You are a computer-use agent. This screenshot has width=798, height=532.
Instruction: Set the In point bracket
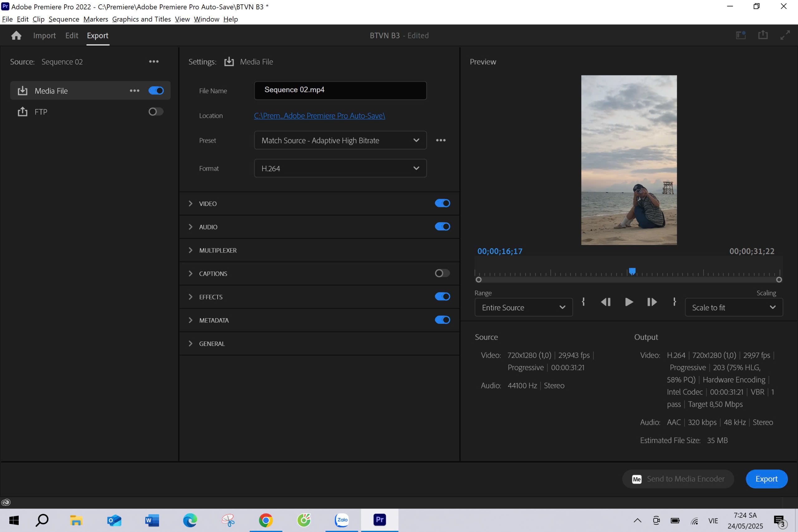(x=583, y=302)
